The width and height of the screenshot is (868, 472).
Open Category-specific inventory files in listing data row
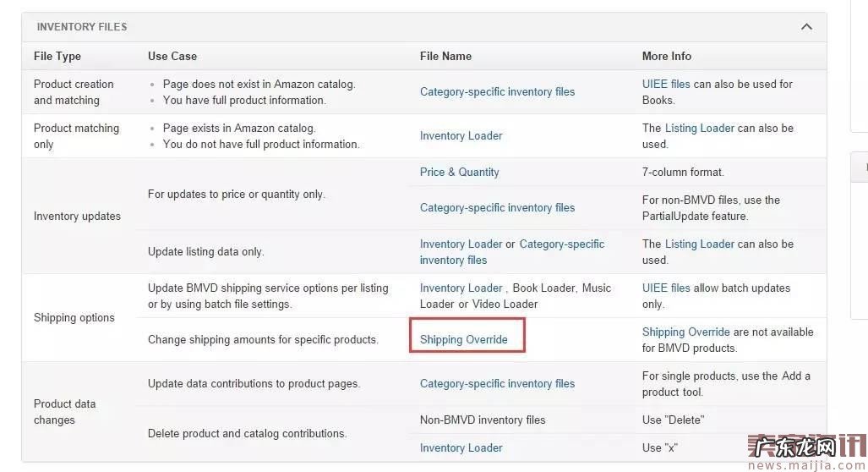pos(561,244)
